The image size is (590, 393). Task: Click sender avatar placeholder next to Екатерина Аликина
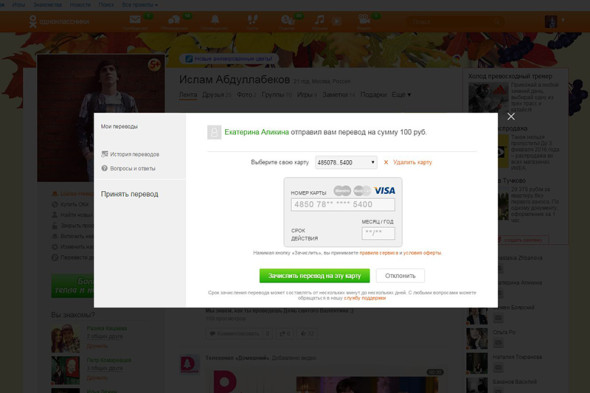(x=214, y=133)
